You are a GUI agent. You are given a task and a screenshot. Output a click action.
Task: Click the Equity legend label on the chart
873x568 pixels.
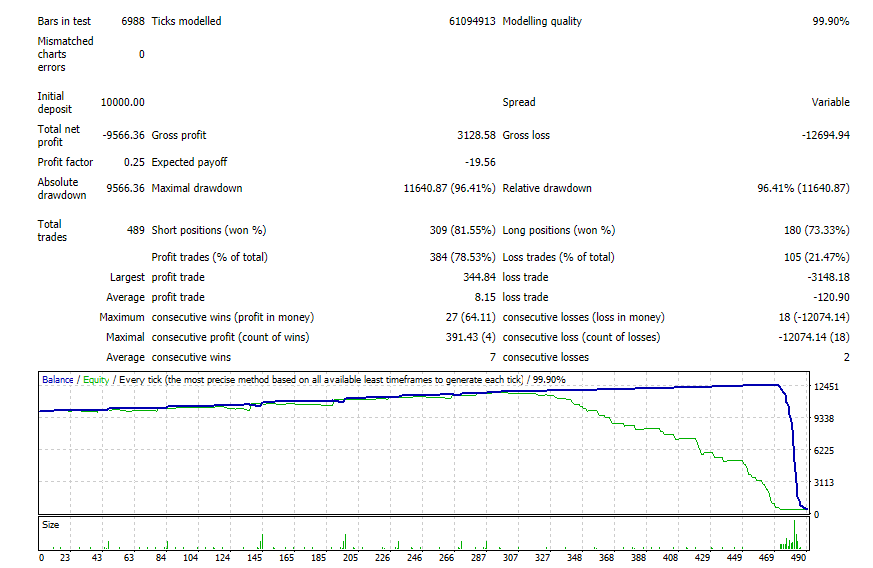click(96, 380)
